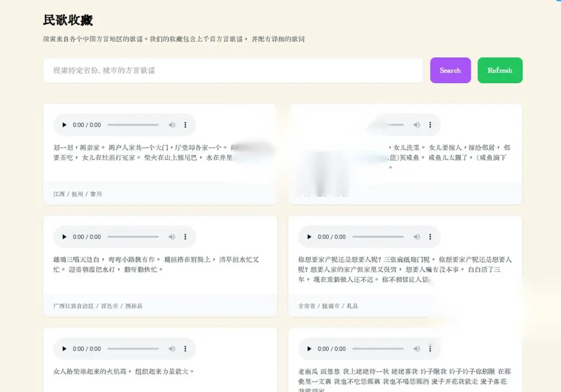This screenshot has width=561, height=392.
Task: Click the lyrics mentioning 女儿要嫁人，嫁给邻居
Action: [449, 158]
